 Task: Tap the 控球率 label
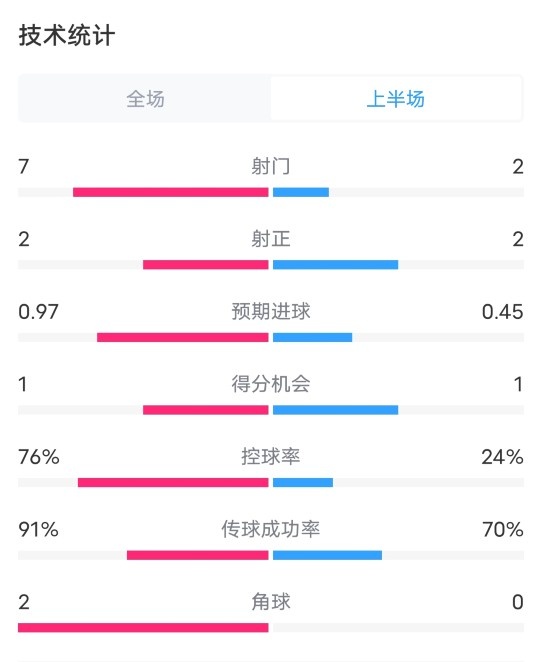pos(271,457)
